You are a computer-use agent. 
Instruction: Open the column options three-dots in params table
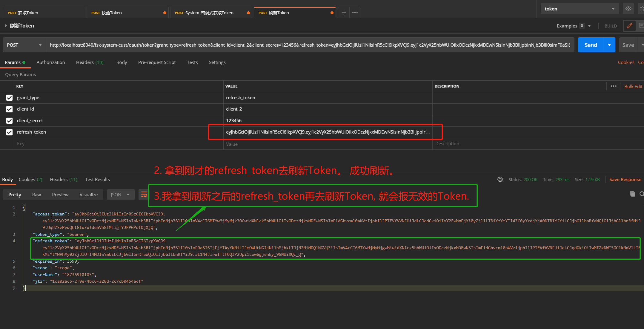click(x=614, y=86)
